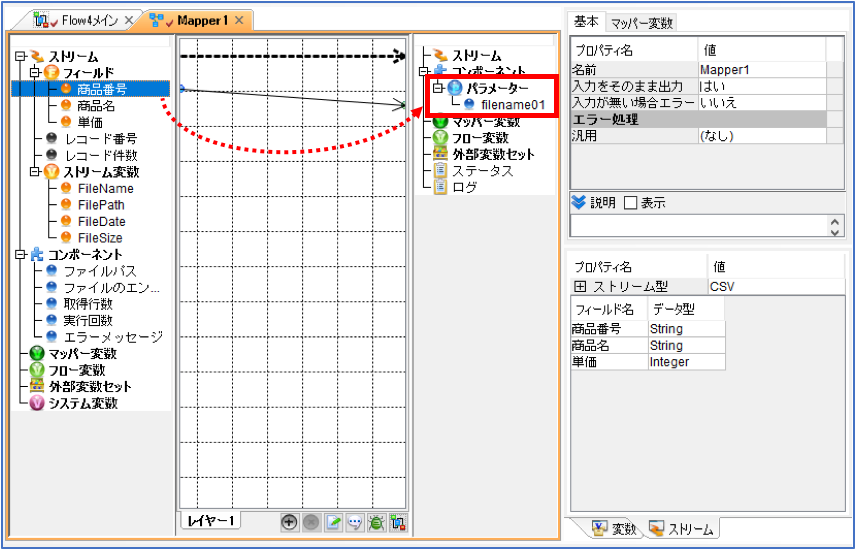Click the mapping layout diagram icon
The height and width of the screenshot is (551, 857).
pyautogui.click(x=398, y=522)
